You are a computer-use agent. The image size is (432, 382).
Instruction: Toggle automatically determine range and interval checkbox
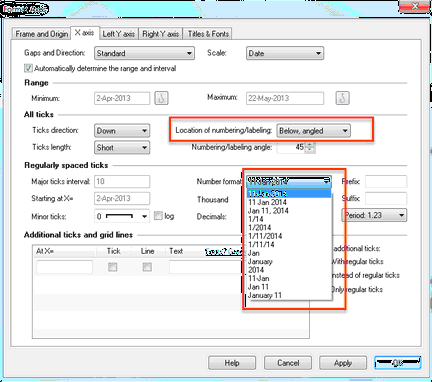coord(28,68)
